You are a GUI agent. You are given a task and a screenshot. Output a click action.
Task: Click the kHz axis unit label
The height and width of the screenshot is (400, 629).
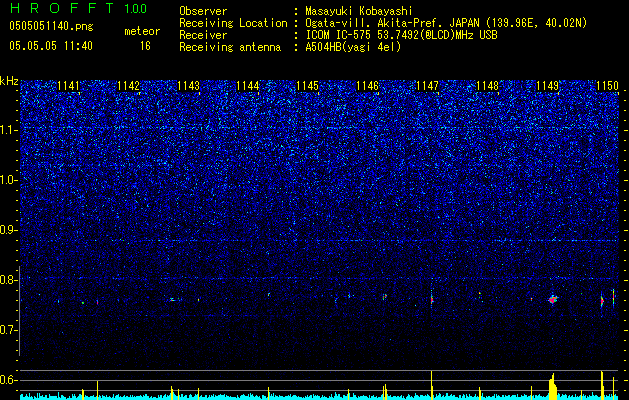coord(9,81)
